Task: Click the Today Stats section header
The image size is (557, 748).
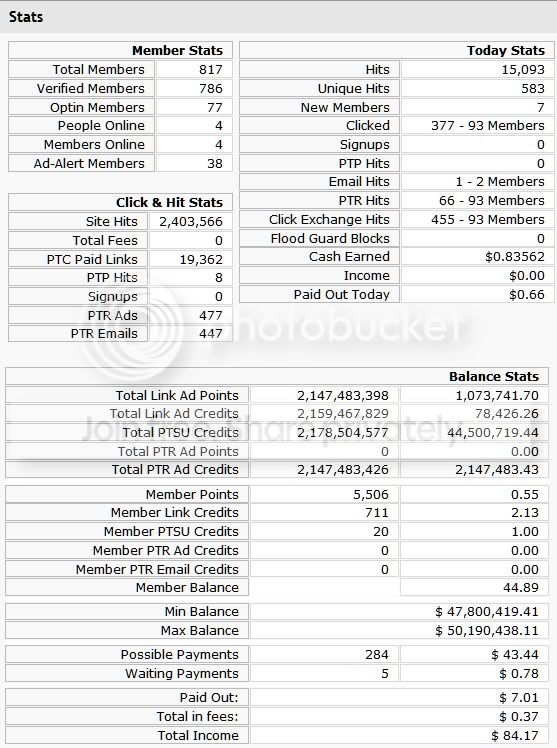Action: [x=506, y=50]
